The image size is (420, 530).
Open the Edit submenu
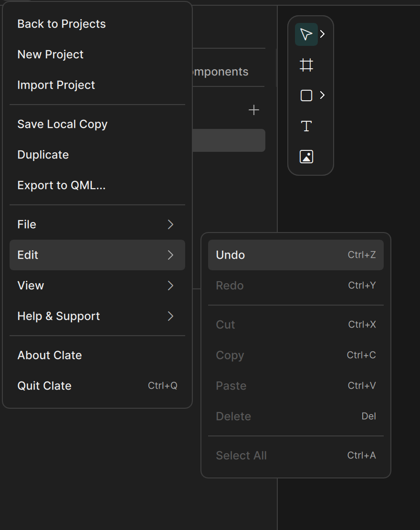(x=97, y=255)
